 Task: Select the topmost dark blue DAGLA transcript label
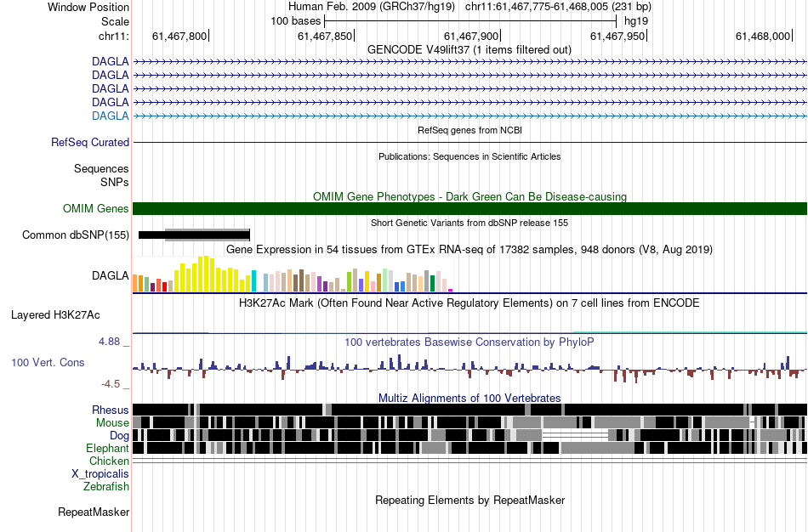point(111,61)
